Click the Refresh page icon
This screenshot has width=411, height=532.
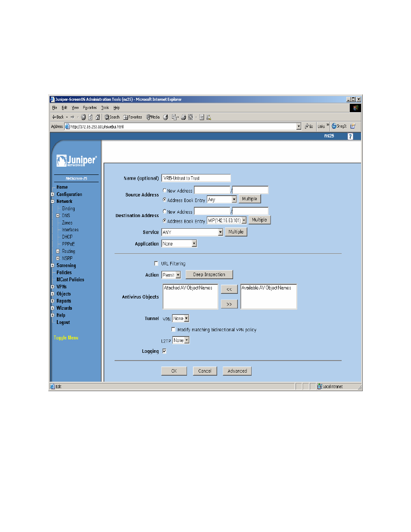(x=90, y=117)
